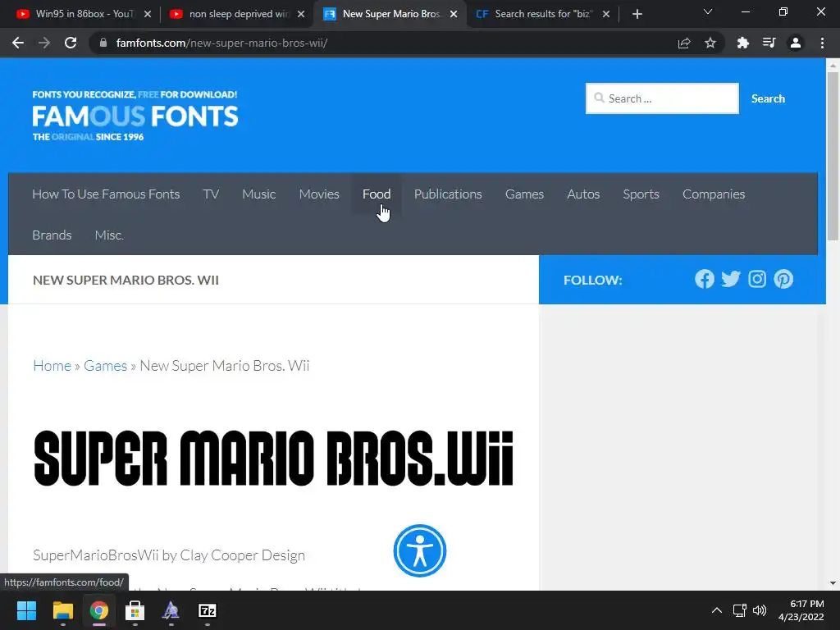Viewport: 840px width, 630px height.
Task: Open the Misc. category menu item
Action: tap(109, 235)
